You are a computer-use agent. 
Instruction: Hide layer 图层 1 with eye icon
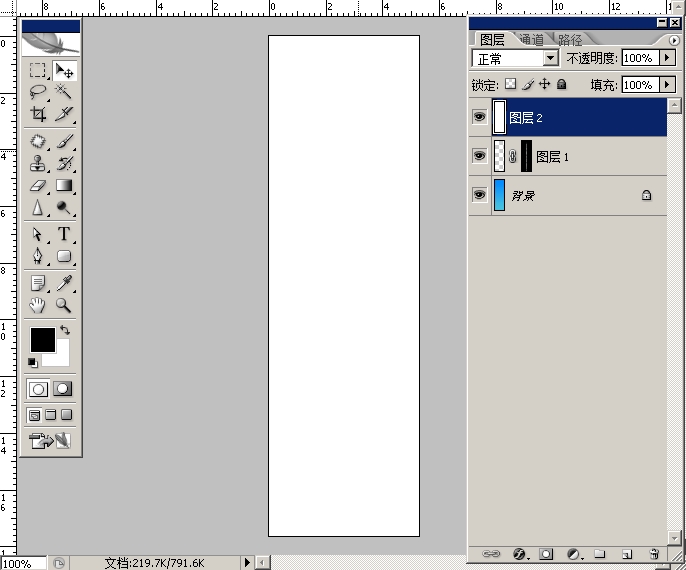point(480,156)
